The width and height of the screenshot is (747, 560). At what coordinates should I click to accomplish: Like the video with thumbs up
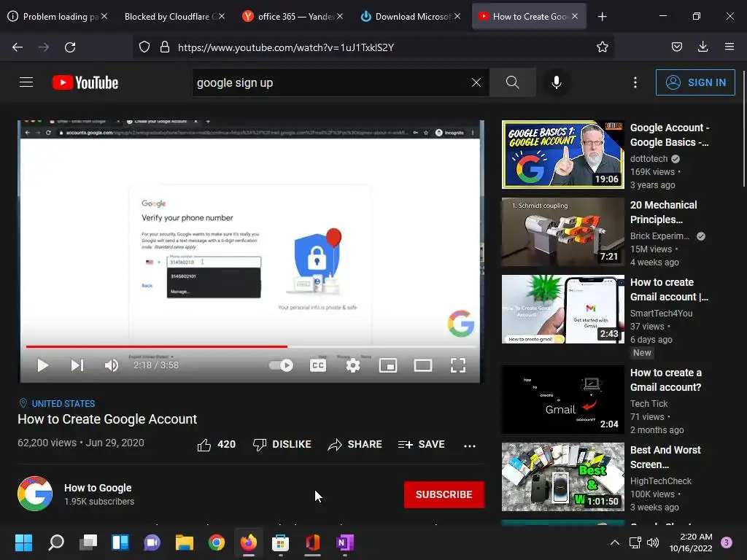point(216,445)
